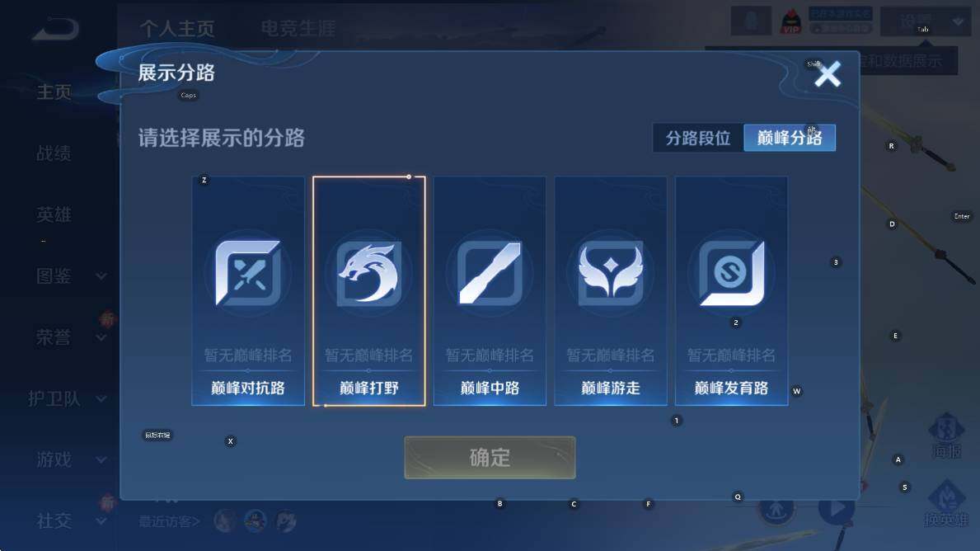Open the 最近访客 link

[x=169, y=521]
